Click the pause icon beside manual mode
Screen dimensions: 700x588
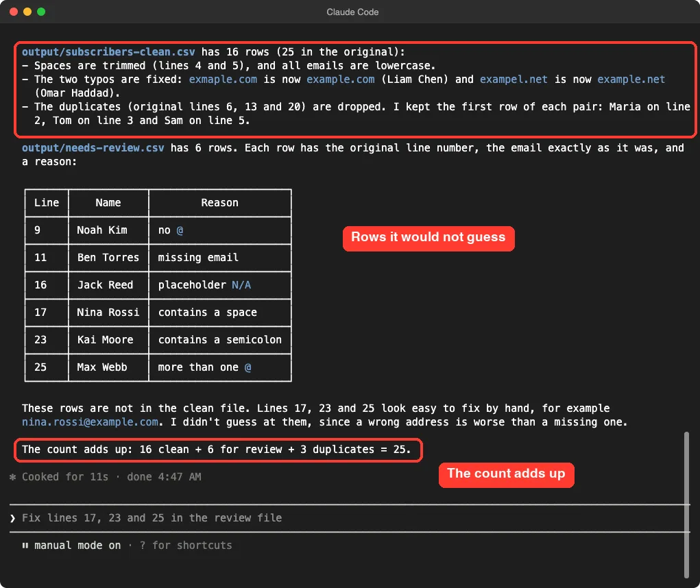tap(25, 546)
